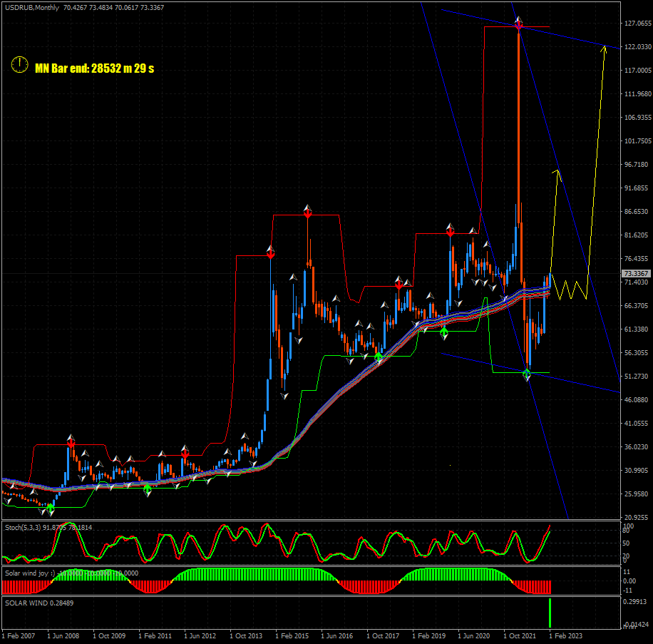653x644 pixels.
Task: Click the green buy arrow at the 2008 bottom
Action: tap(51, 507)
